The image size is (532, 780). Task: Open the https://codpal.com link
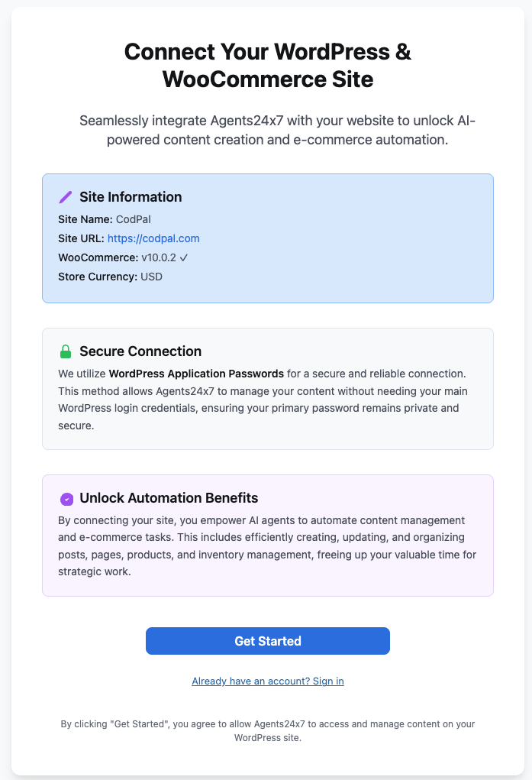tap(153, 238)
